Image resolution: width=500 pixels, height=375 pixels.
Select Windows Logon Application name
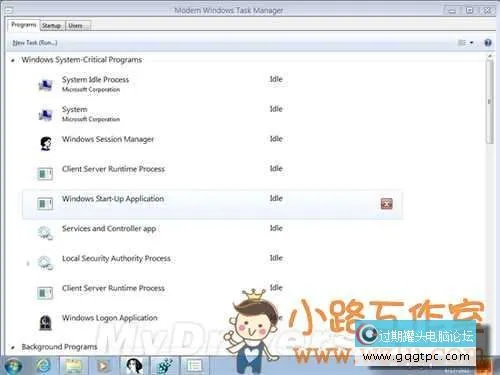tap(110, 318)
